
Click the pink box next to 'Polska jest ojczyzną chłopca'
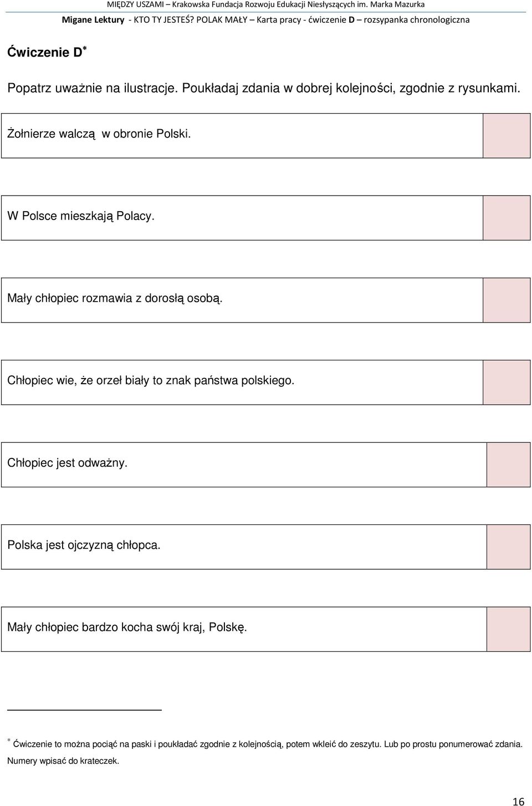(x=509, y=547)
